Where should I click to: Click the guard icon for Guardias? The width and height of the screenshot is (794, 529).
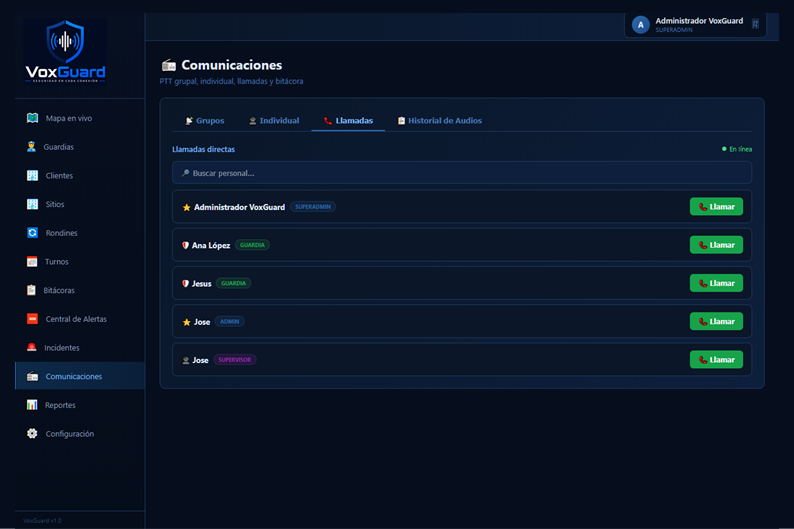click(x=31, y=147)
